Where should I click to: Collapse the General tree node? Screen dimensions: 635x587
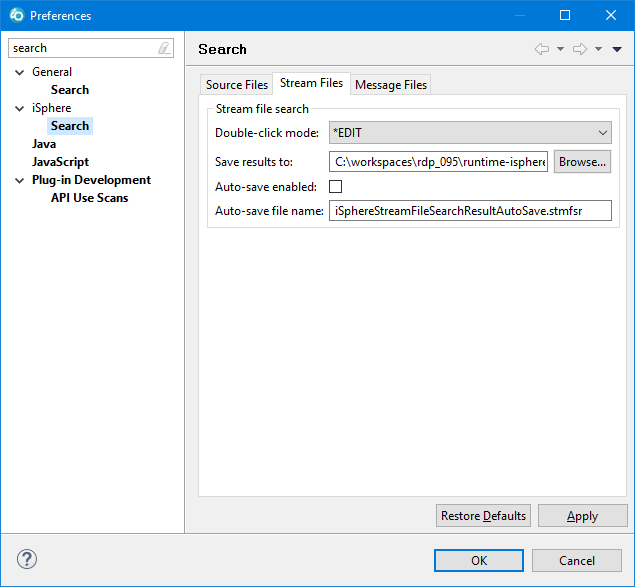coord(19,73)
